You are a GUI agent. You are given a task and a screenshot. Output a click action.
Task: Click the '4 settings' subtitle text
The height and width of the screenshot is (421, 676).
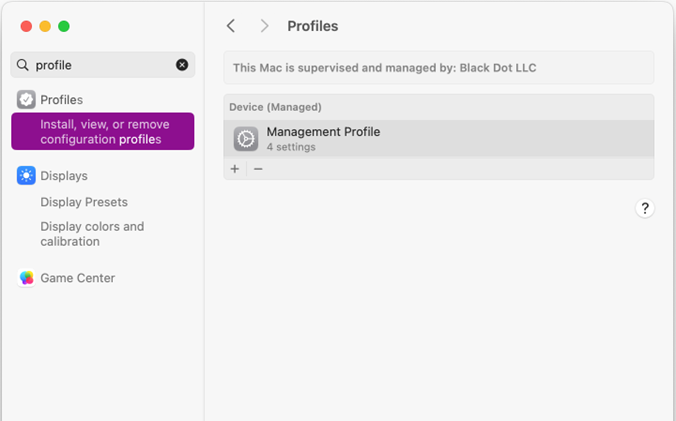[x=291, y=147]
